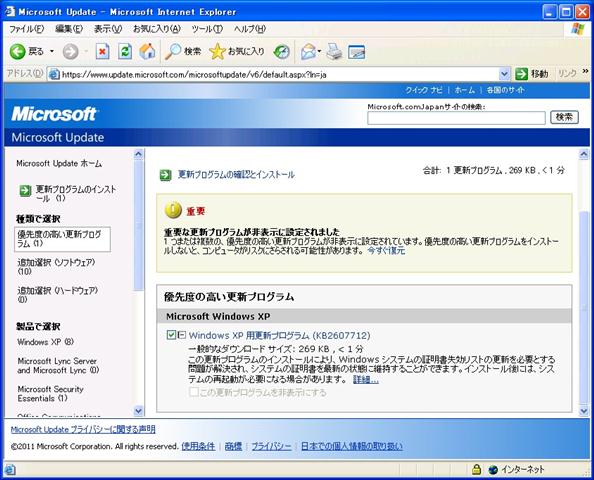Click green arrow icon beside install updates sidebar
Viewport: 594px width, 480px height.
tap(25, 191)
